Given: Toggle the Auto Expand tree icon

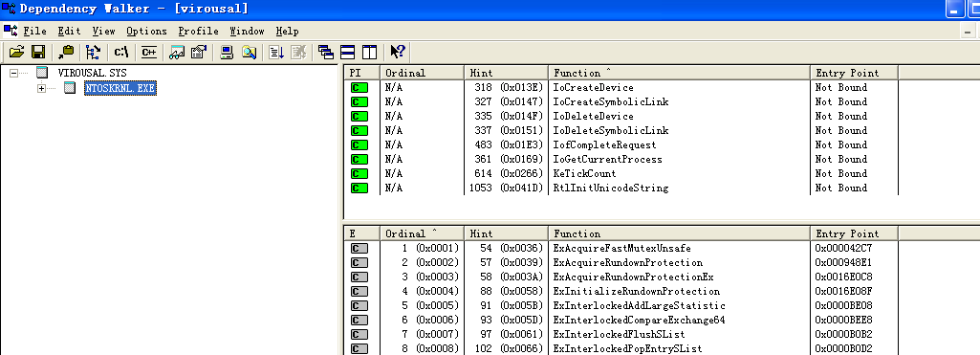Looking at the screenshot, I should coord(93,52).
